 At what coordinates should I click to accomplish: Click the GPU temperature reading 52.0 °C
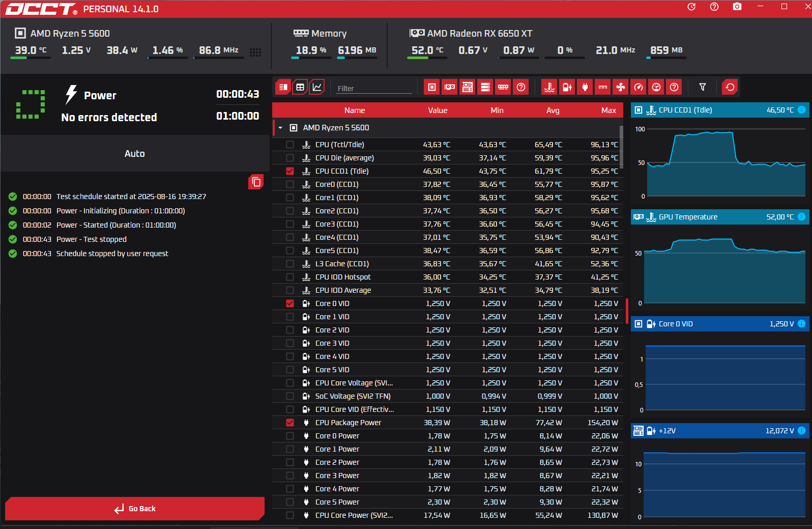[427, 50]
